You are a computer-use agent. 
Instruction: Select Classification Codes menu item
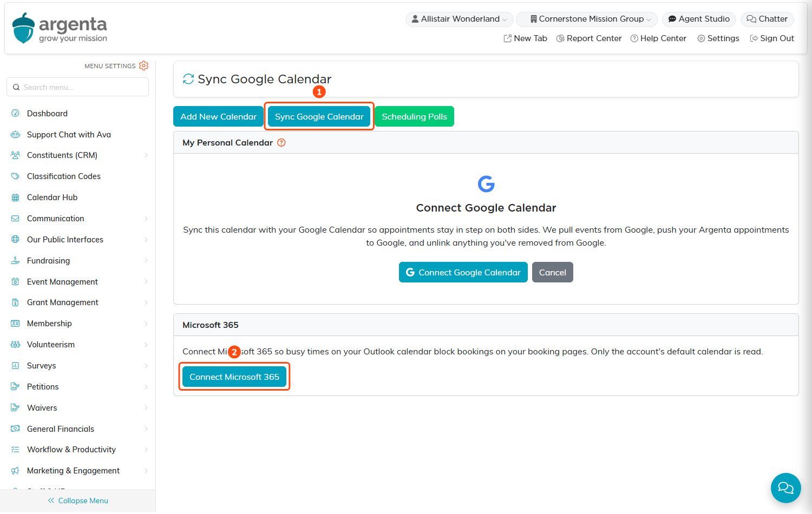pyautogui.click(x=64, y=176)
